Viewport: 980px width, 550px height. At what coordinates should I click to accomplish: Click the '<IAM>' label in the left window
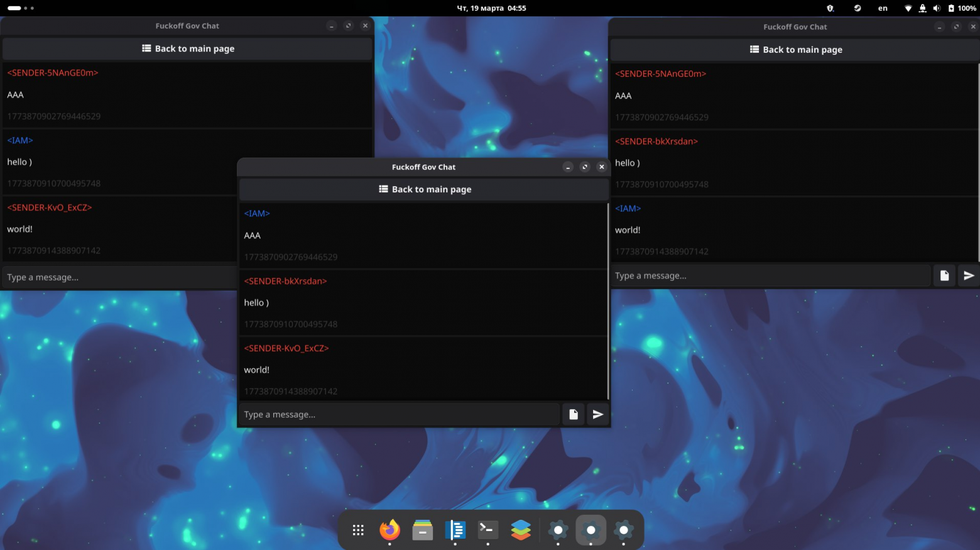(x=20, y=140)
